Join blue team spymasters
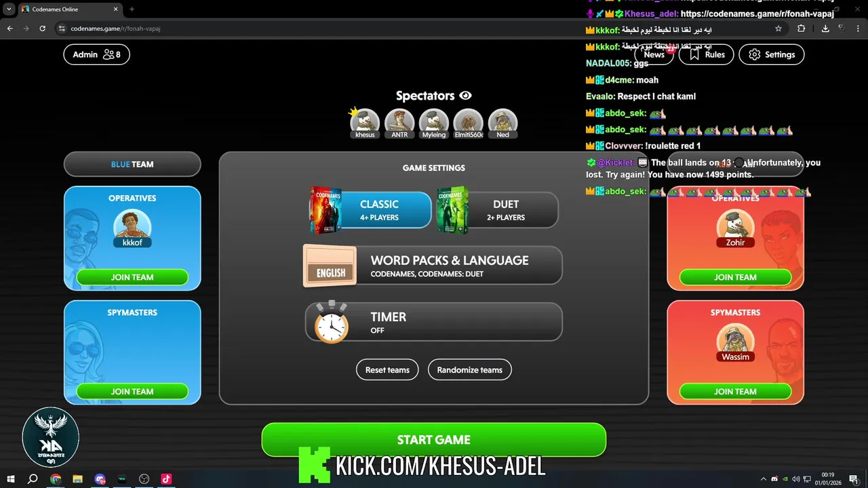Image resolution: width=868 pixels, height=488 pixels. click(132, 391)
